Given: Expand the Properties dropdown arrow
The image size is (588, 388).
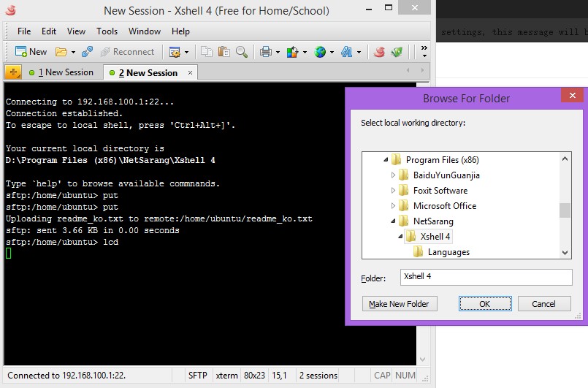Looking at the screenshot, I should (187, 52).
